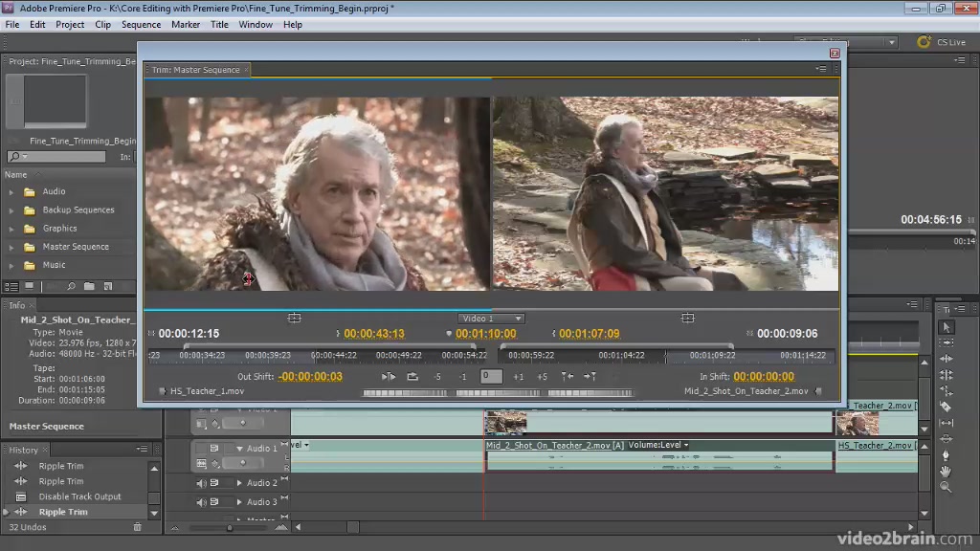980x551 pixels.
Task: Expand the Audio bin
Action: click(11, 192)
